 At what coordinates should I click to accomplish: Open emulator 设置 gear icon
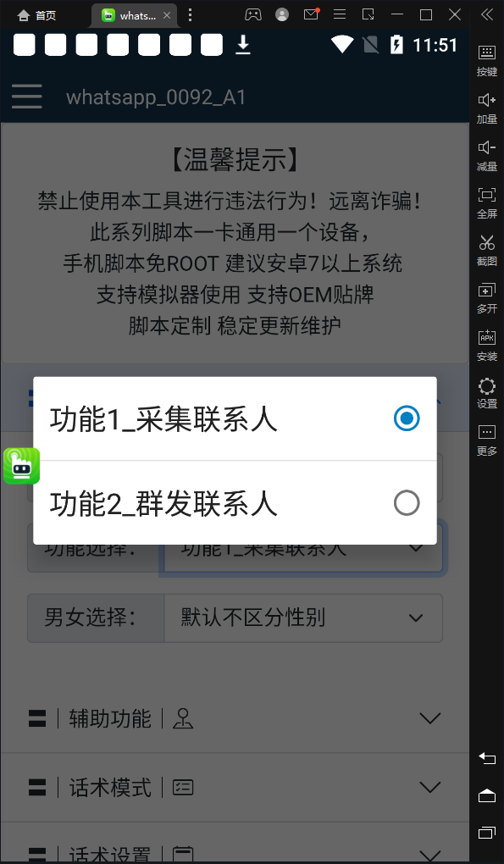point(487,392)
